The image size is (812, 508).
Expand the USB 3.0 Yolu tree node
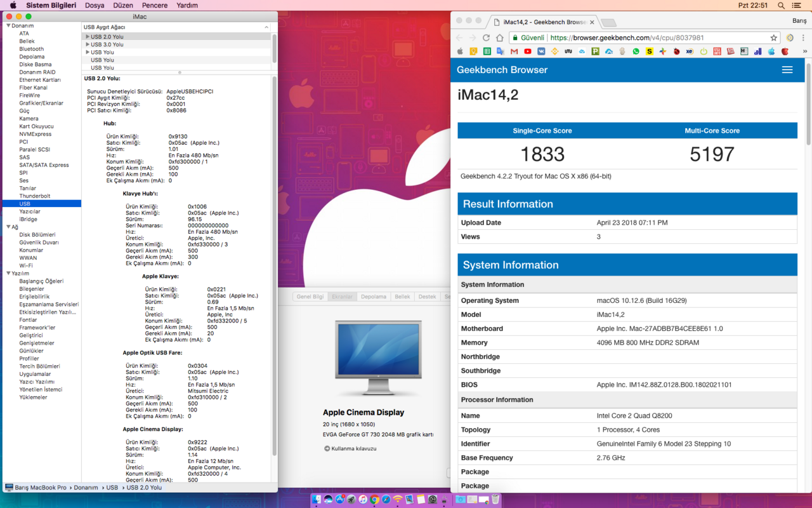click(88, 44)
